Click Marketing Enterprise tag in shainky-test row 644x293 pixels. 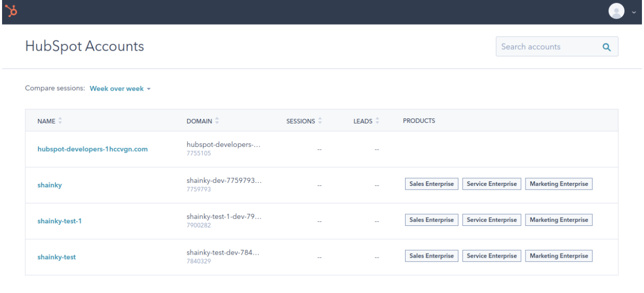[x=559, y=256]
